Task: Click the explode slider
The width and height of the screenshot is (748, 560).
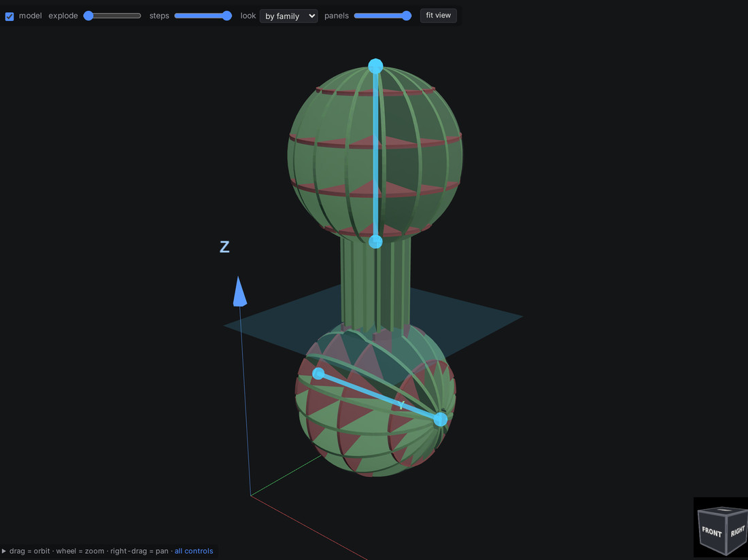Action: pos(112,16)
